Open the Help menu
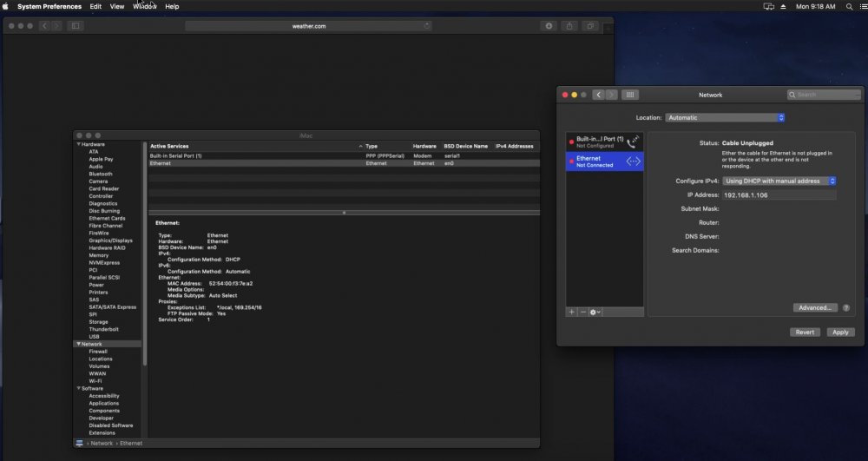868x461 pixels. [172, 7]
